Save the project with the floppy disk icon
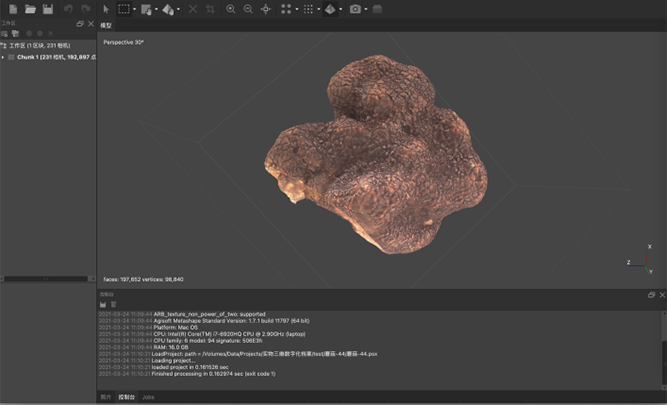Viewport: 667px width, 405px height. pos(47,9)
